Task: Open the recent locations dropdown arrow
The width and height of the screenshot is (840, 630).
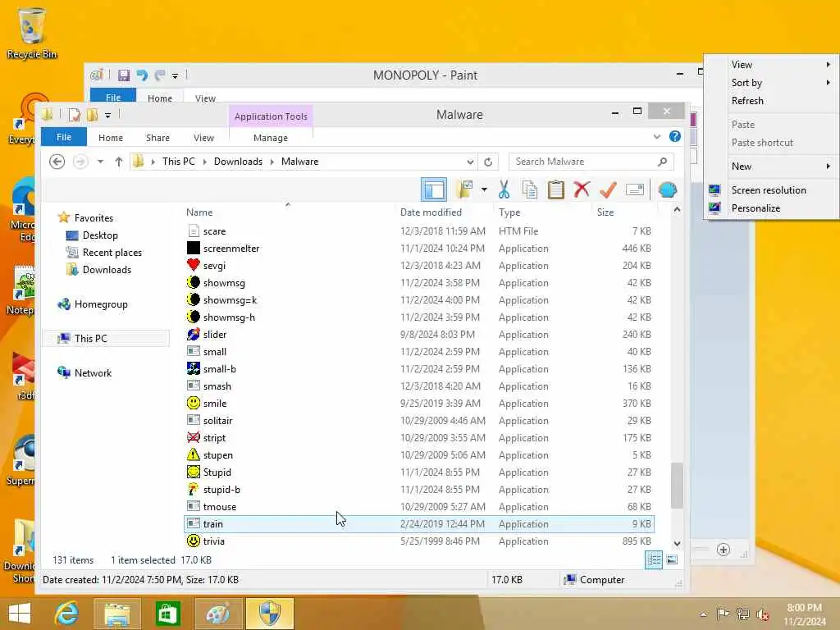Action: pyautogui.click(x=100, y=162)
